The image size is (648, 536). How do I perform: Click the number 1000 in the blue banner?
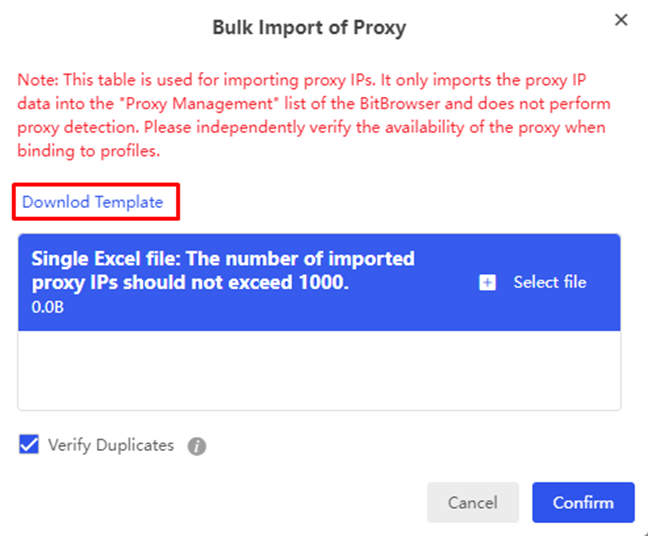[x=319, y=284]
